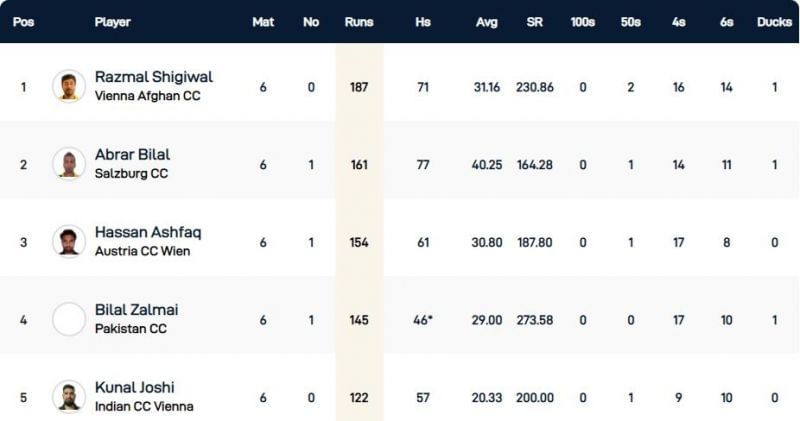This screenshot has width=800, height=421.
Task: Select the 187 runs highlighted cell
Action: pyautogui.click(x=358, y=87)
